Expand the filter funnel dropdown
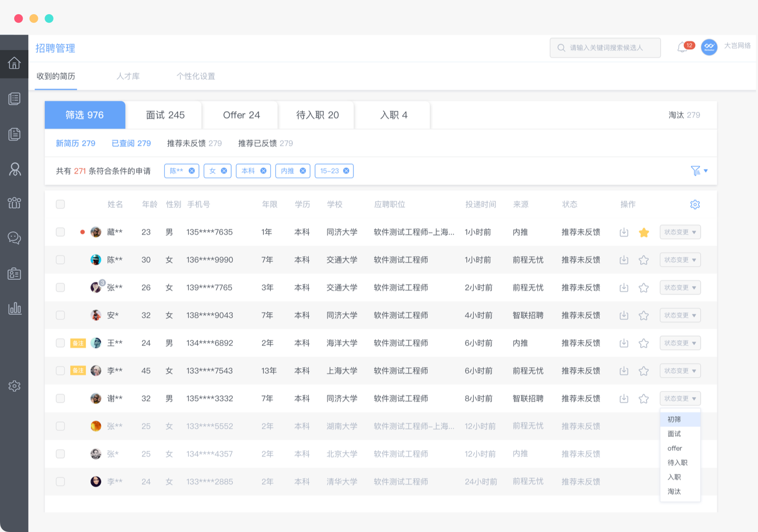The image size is (758, 532). pos(699,171)
